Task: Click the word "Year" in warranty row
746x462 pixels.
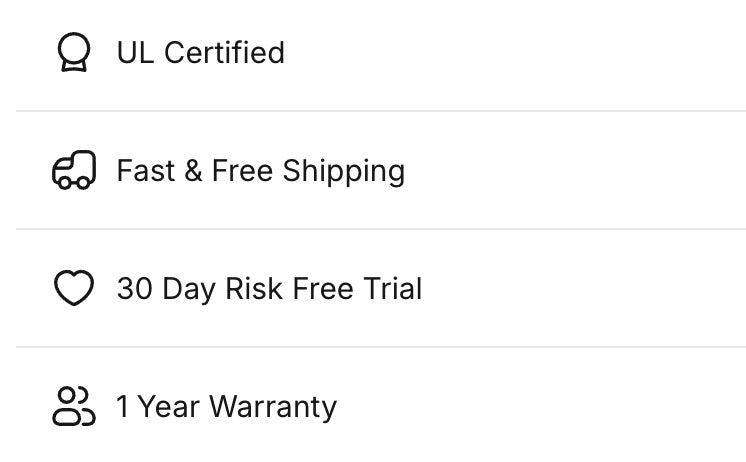Action: click(168, 407)
